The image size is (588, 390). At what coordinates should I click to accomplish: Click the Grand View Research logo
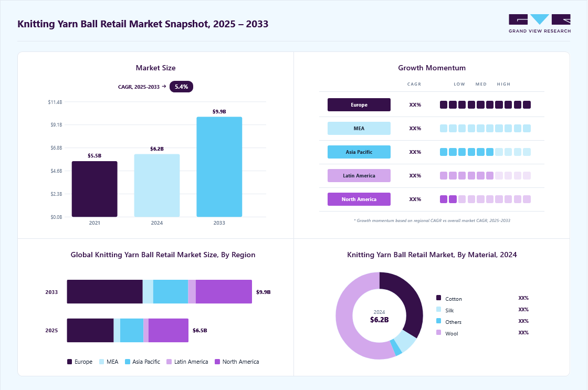point(540,24)
